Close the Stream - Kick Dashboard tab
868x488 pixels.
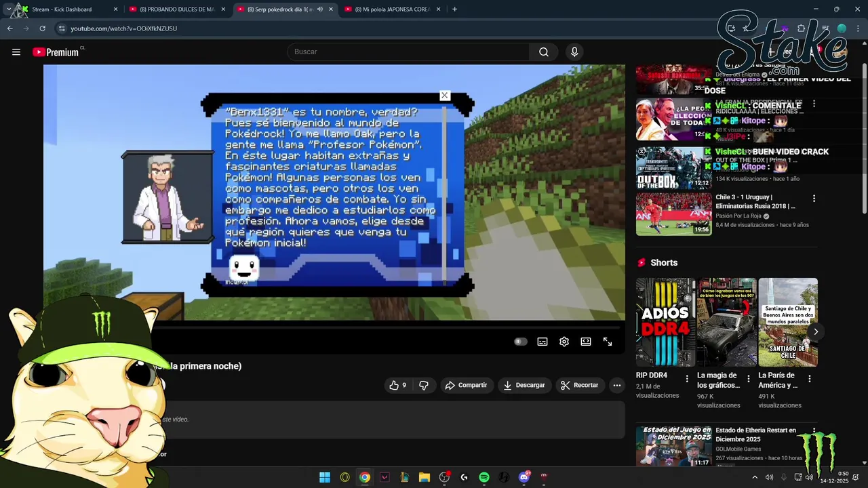tap(115, 9)
